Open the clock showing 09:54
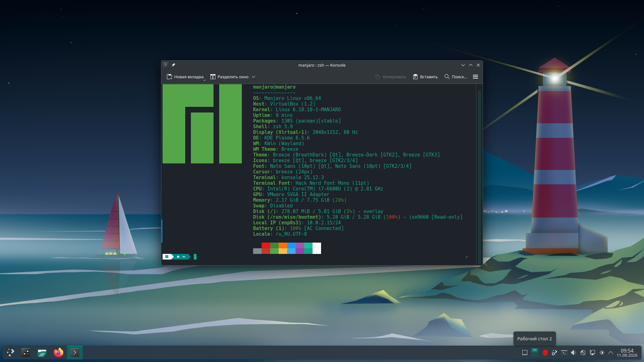Image resolution: width=644 pixels, height=362 pixels. point(627,353)
